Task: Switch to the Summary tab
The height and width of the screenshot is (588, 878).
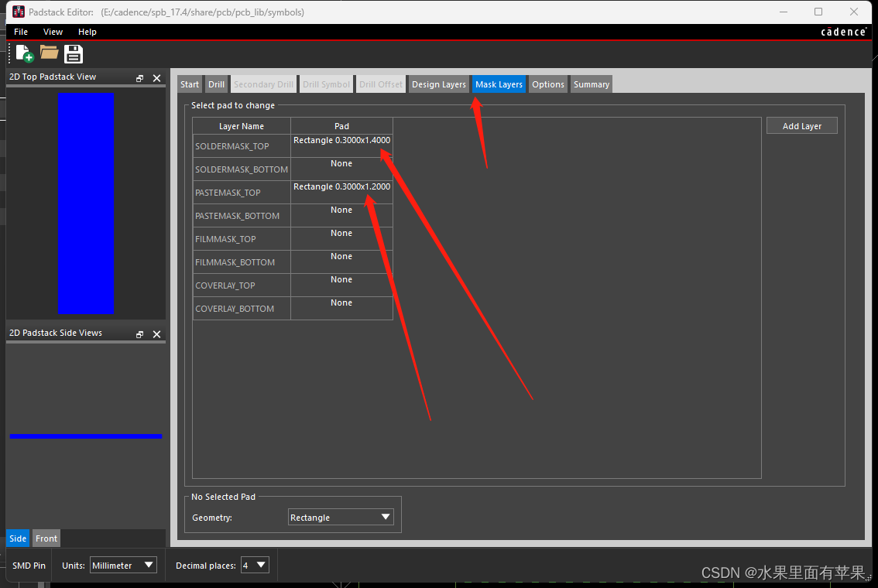Action: pos(592,84)
